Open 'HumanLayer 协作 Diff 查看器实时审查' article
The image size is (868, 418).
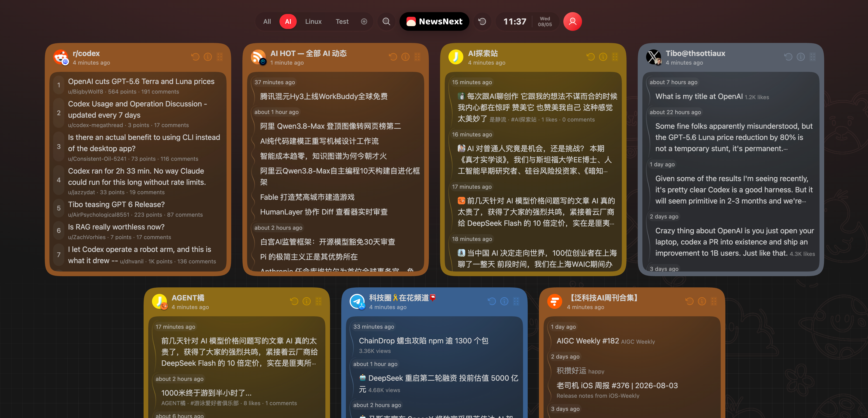pos(324,212)
